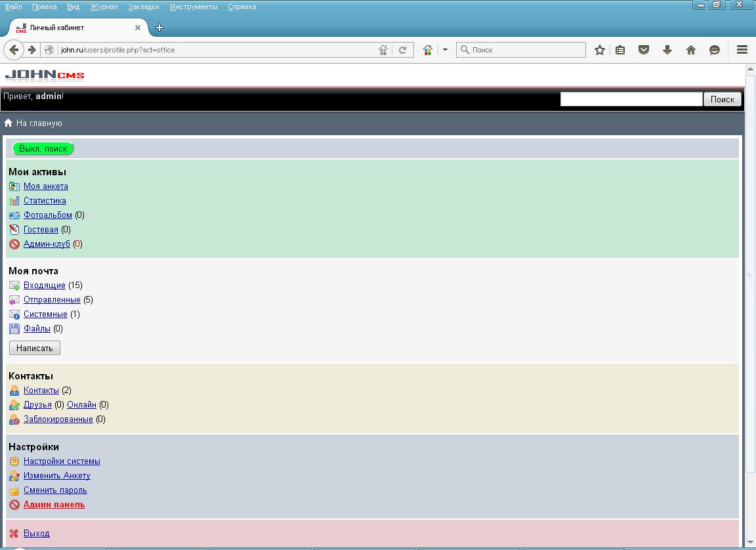Click the Forward arrow in the browser toolbar

click(31, 50)
